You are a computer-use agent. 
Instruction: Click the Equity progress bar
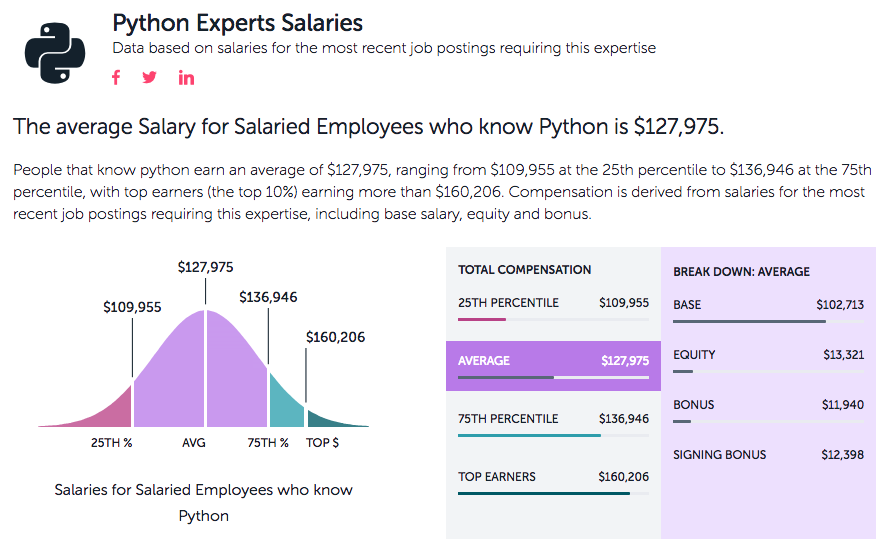(767, 372)
